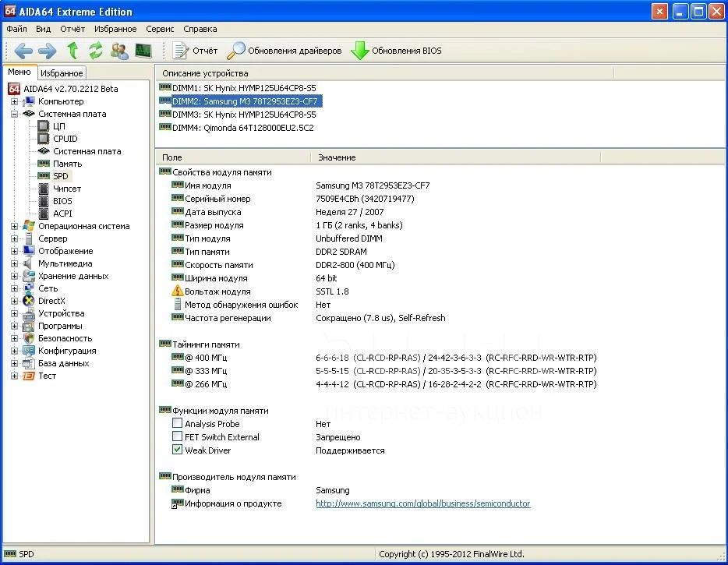Switch to the Избранное sidebar tab
This screenshot has height=565, width=728.
[x=62, y=73]
